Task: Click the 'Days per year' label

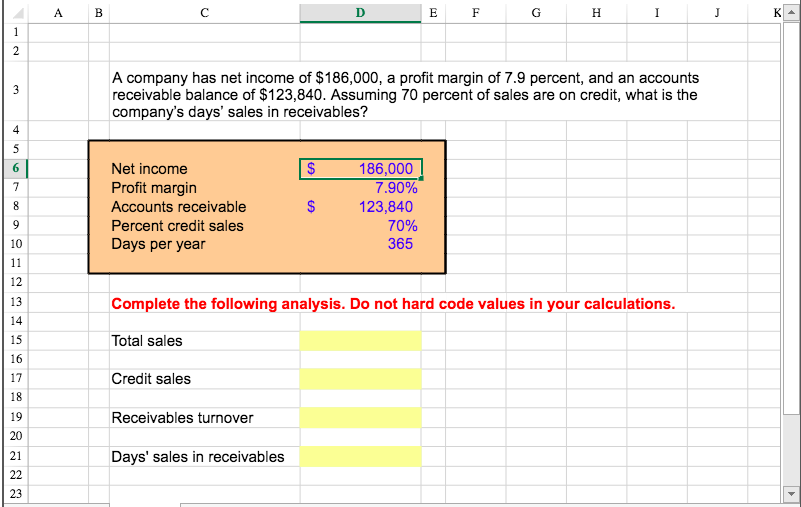Action: [158, 244]
